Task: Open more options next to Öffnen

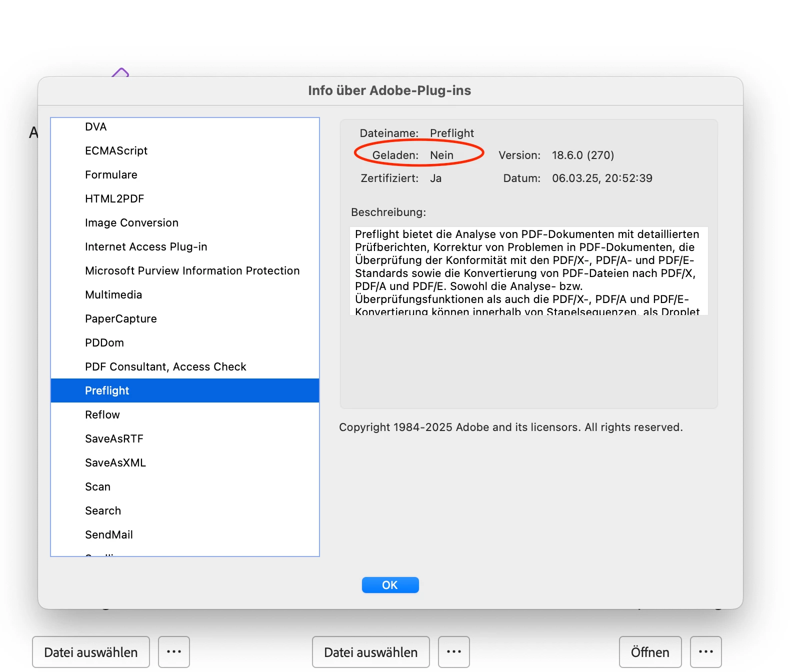Action: (x=706, y=652)
